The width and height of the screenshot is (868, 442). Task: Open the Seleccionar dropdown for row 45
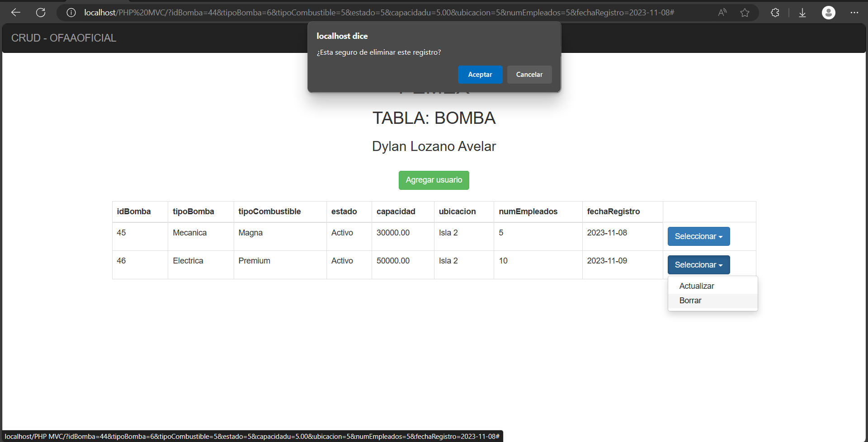click(x=698, y=236)
